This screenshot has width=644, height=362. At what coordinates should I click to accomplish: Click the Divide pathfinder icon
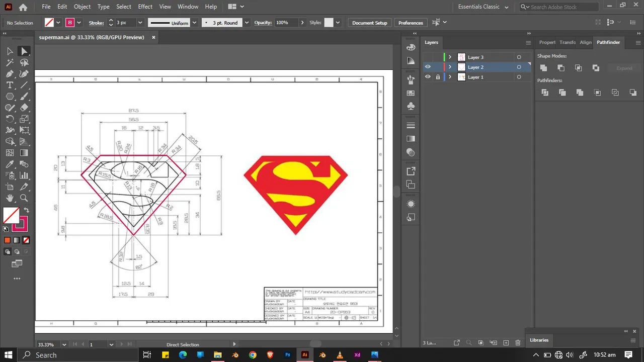[x=544, y=93]
